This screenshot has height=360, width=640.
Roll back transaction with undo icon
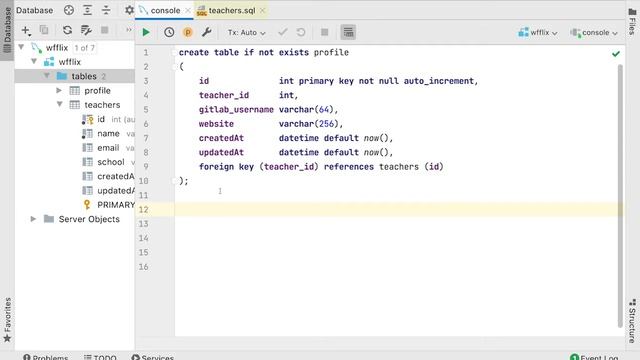pos(301,32)
